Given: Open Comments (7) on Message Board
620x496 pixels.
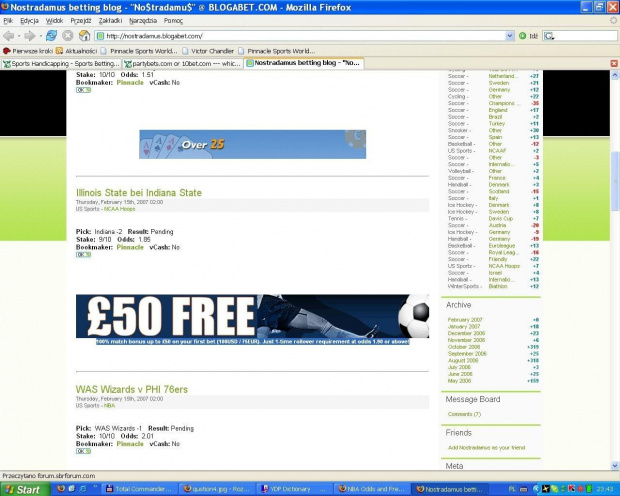Looking at the screenshot, I should (464, 414).
